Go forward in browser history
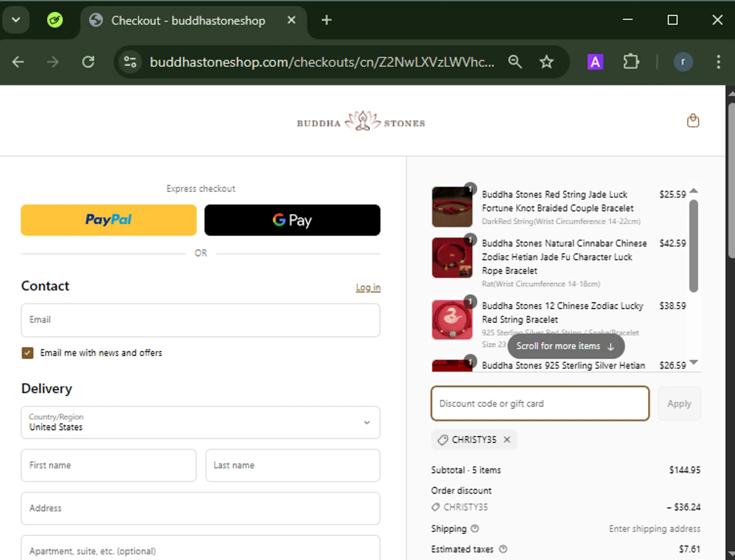This screenshot has height=560, width=735. (53, 62)
